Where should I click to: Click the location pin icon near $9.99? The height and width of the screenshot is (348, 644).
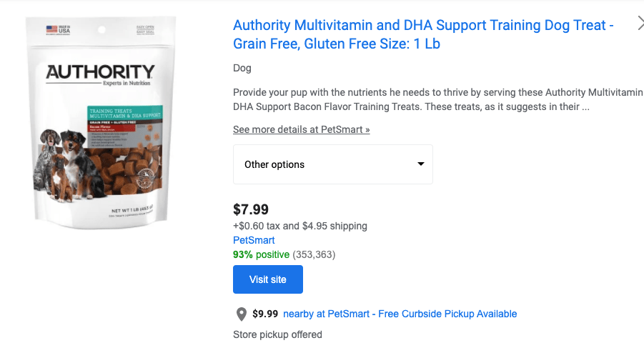point(241,314)
